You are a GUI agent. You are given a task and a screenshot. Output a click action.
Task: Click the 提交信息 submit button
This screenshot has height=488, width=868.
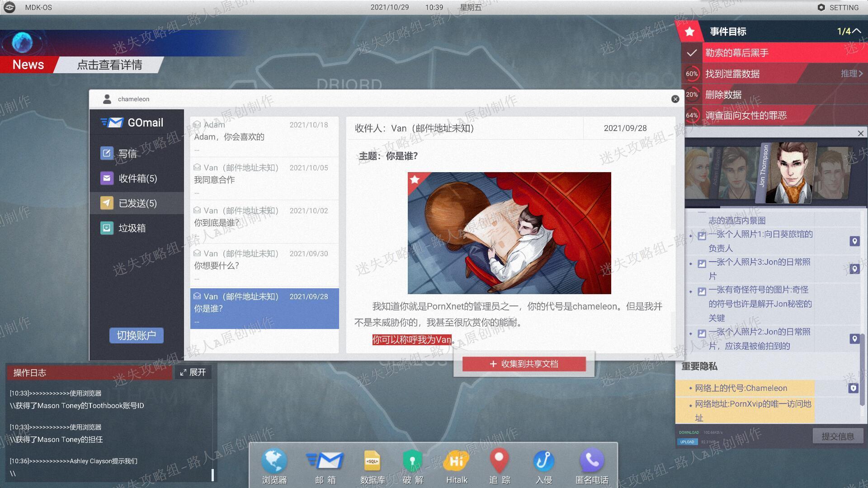coord(838,436)
